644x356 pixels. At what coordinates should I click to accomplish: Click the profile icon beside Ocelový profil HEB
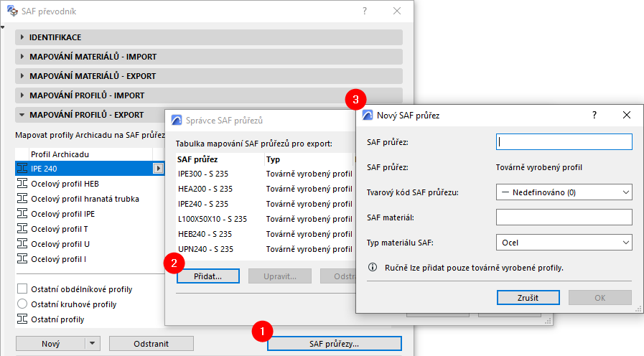22,184
